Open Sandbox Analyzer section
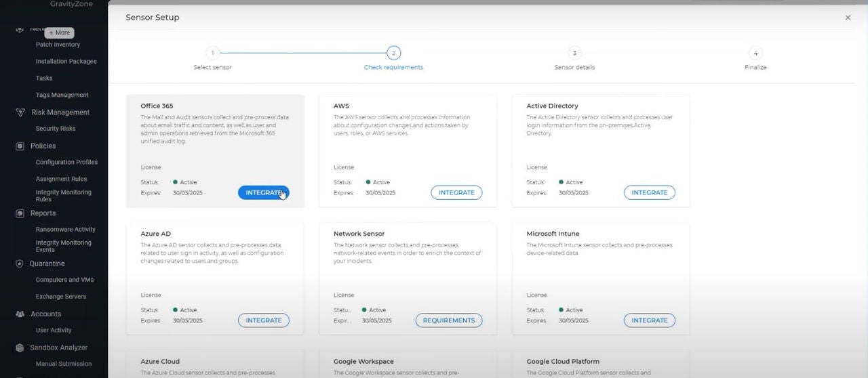The width and height of the screenshot is (868, 378). click(58, 348)
